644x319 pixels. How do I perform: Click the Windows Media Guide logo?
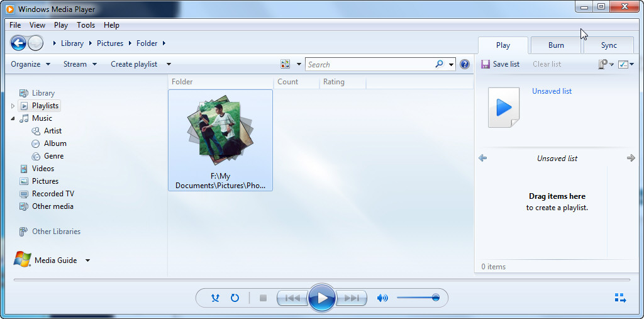tap(22, 260)
